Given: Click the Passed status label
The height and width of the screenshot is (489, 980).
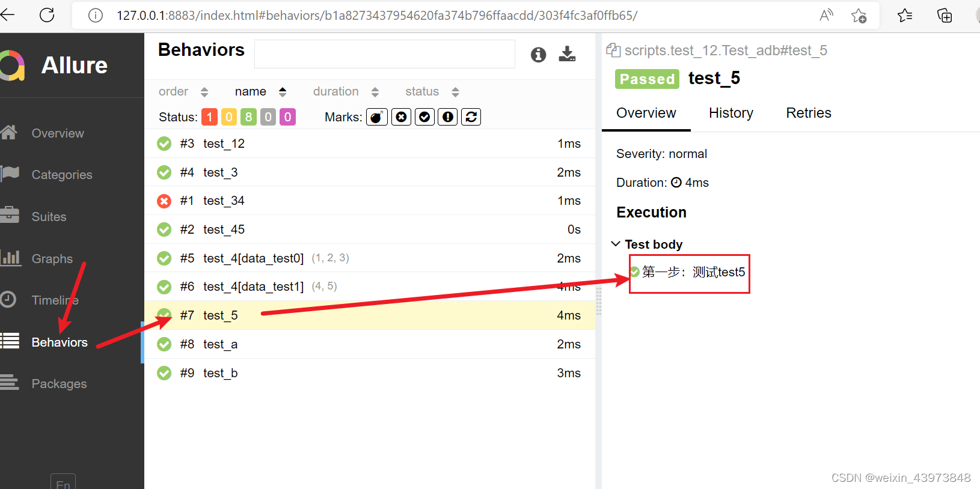Looking at the screenshot, I should (647, 79).
